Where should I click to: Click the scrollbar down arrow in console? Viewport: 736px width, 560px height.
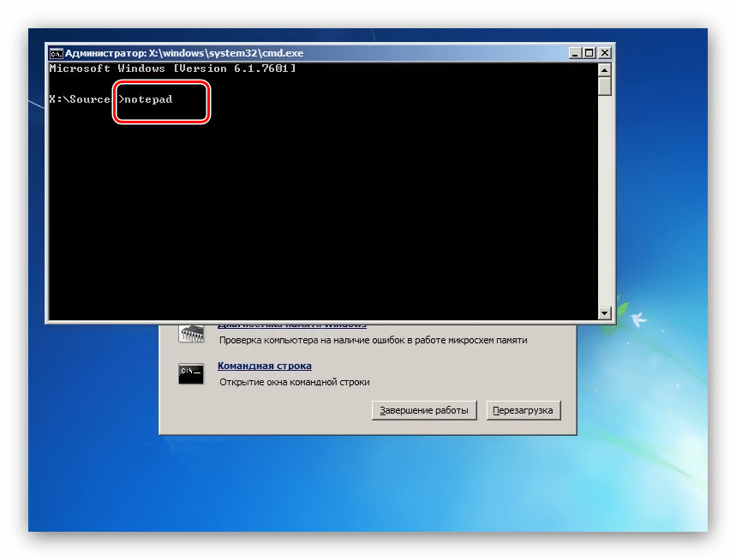605,313
